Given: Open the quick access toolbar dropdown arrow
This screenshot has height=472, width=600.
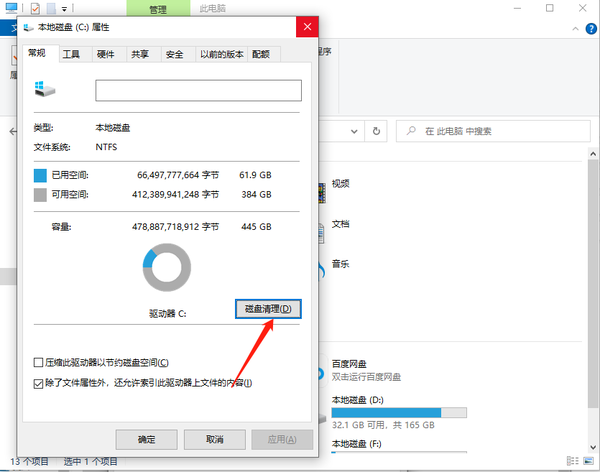Looking at the screenshot, I should click(64, 9).
